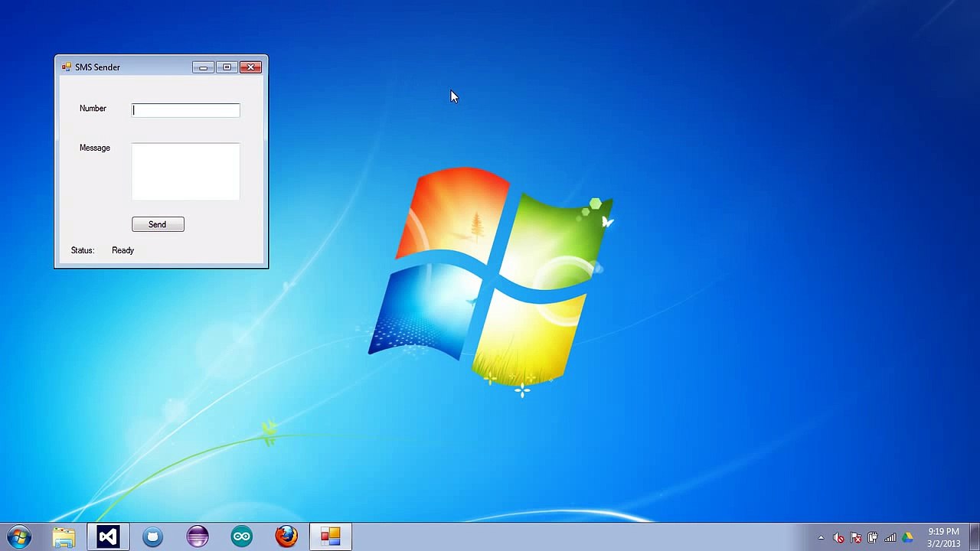The width and height of the screenshot is (980, 551).
Task: Open the Action Center flag icon
Action: (856, 537)
